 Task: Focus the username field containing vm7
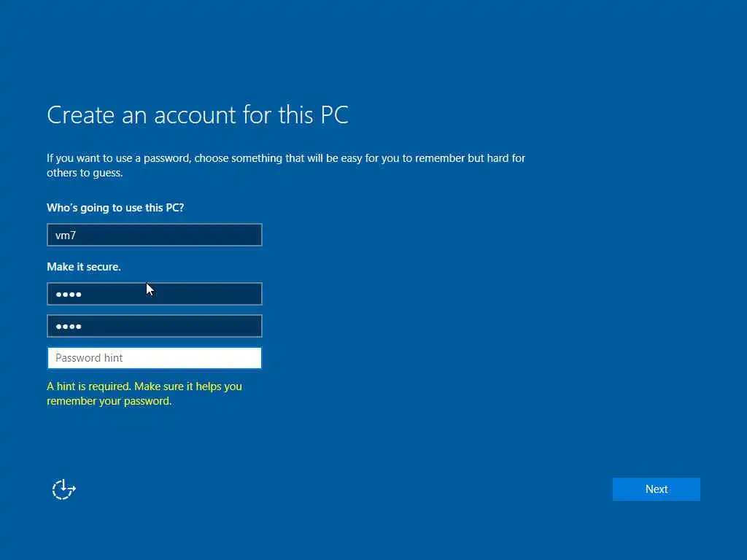(x=155, y=235)
